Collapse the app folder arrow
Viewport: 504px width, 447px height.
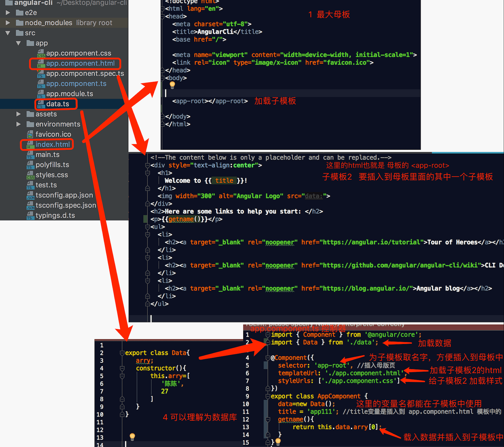click(18, 43)
